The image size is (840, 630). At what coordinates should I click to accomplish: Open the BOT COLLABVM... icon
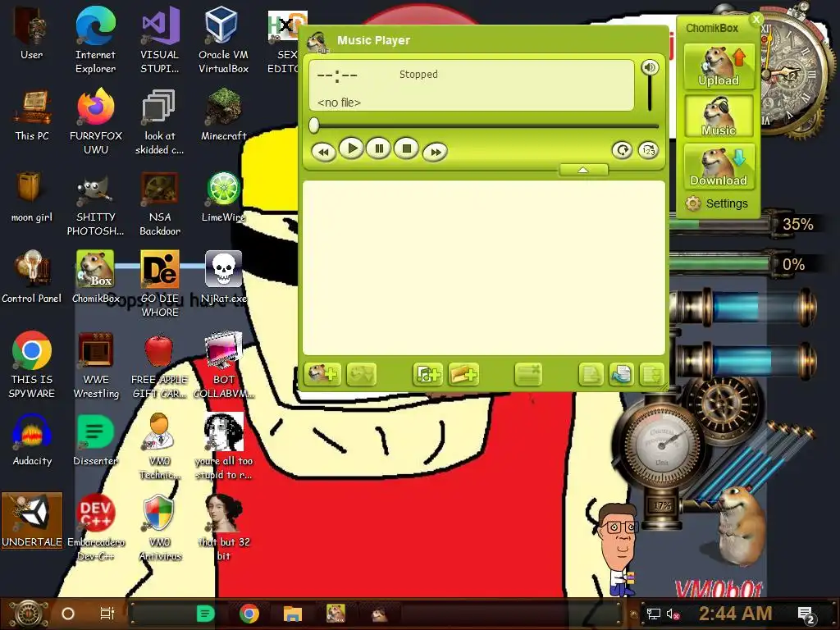click(223, 365)
